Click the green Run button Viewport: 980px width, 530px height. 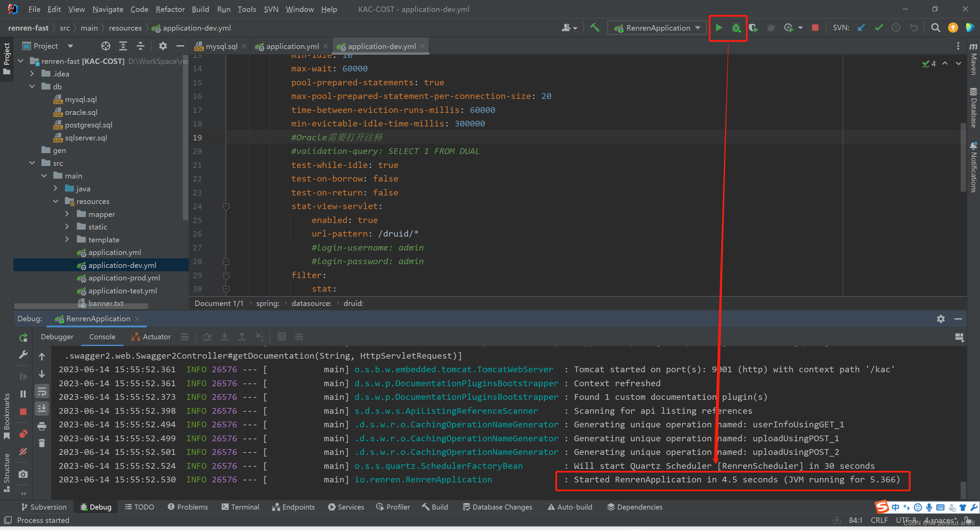[719, 28]
